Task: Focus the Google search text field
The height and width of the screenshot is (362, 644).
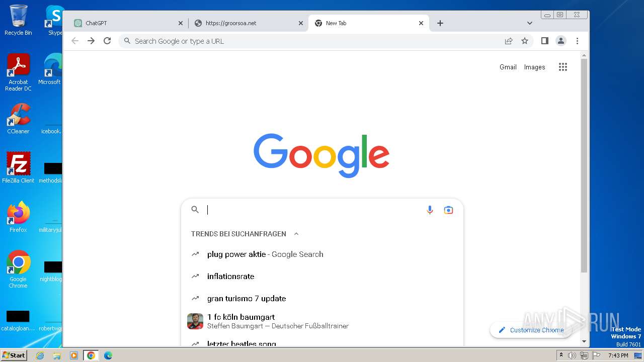Action: (x=314, y=210)
